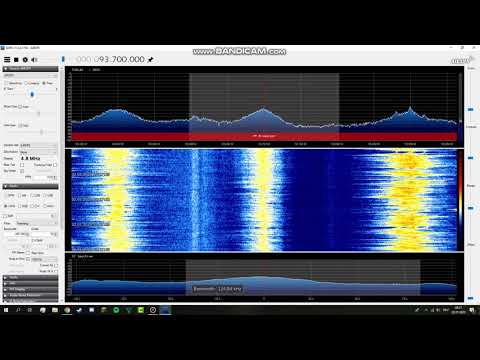The image size is (480, 360).
Task: Collapse the Source: AIRSPY panel header
Action: pos(30,69)
